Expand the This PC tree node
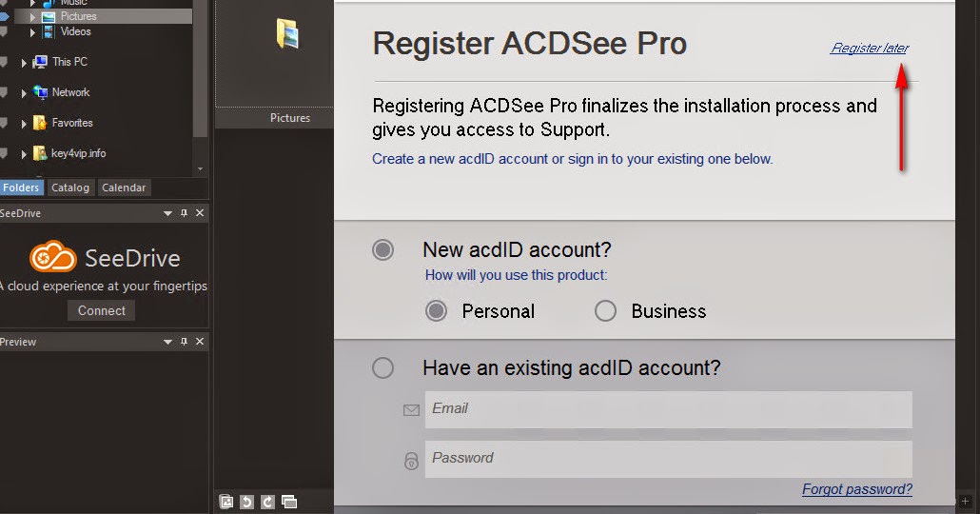This screenshot has height=514, width=980. click(x=25, y=62)
